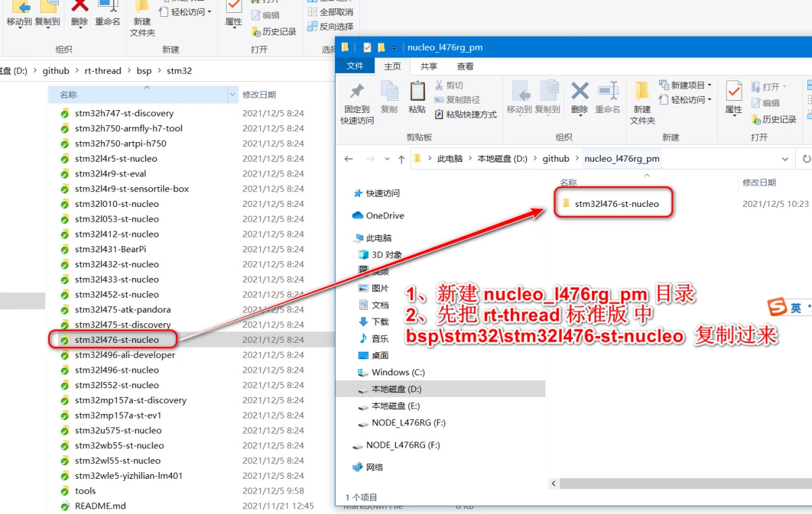The image size is (812, 514).
Task: Select Network (网络) in sidebar
Action: (367, 467)
